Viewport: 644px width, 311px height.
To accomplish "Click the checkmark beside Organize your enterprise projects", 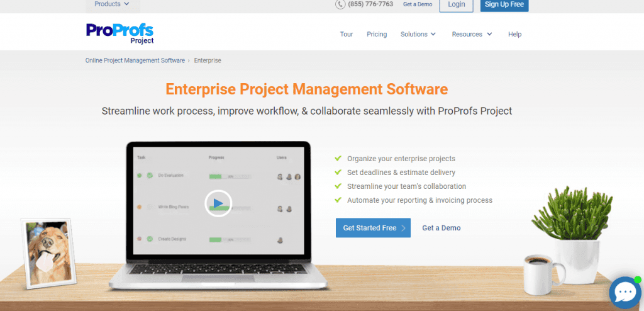I will click(338, 158).
